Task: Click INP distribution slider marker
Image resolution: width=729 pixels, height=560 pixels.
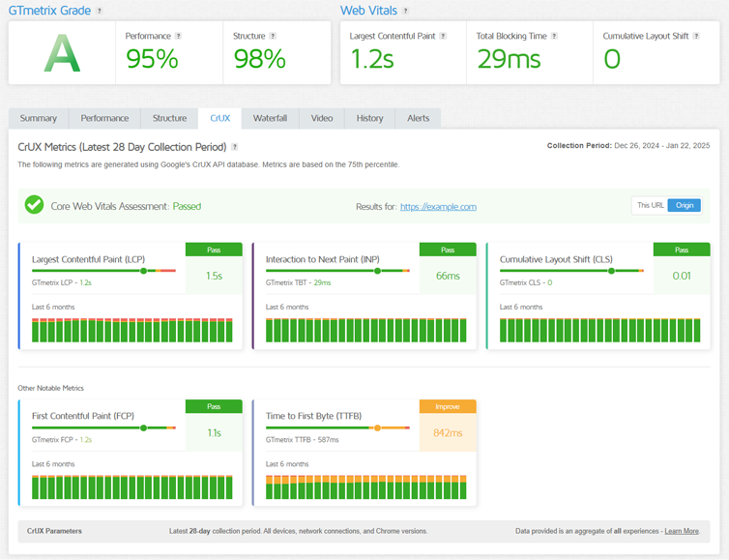Action: tap(377, 271)
